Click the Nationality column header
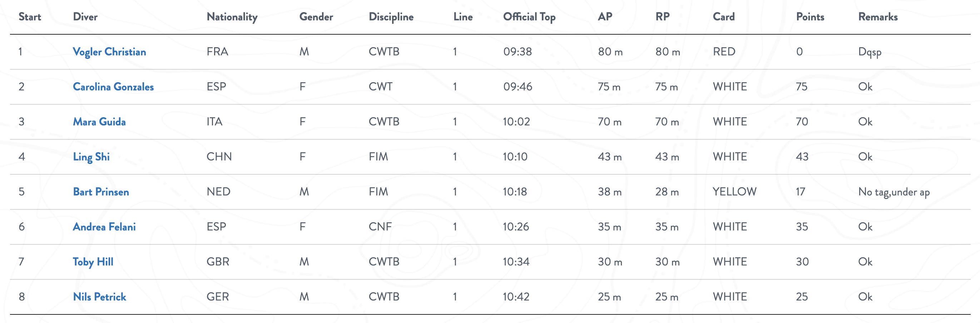Viewport: 980px width, 323px height. (232, 17)
